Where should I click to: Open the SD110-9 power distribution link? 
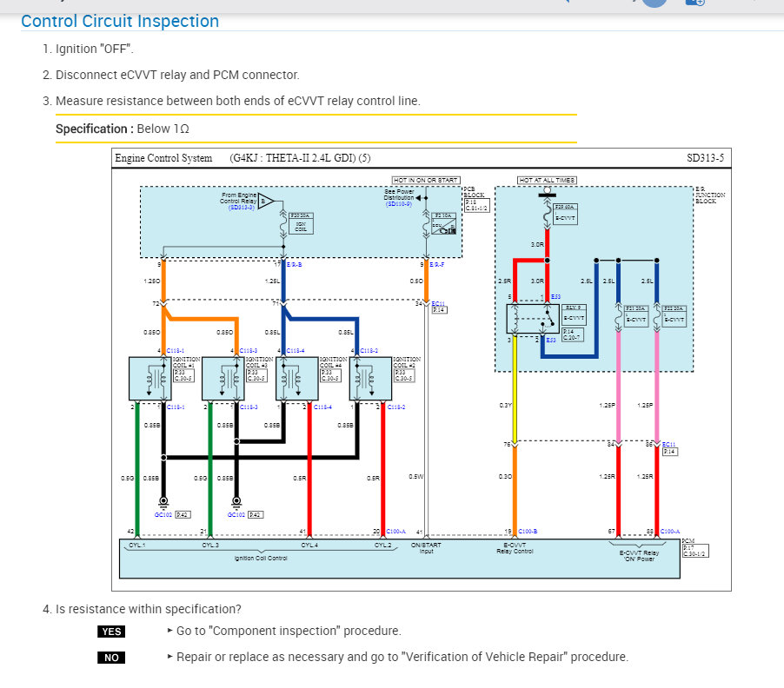[x=398, y=204]
